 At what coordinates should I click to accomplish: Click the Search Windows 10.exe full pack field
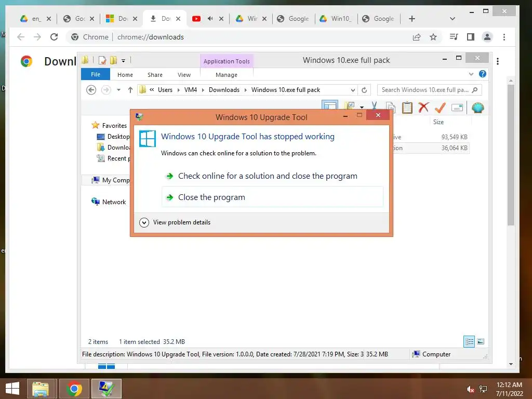click(x=430, y=90)
